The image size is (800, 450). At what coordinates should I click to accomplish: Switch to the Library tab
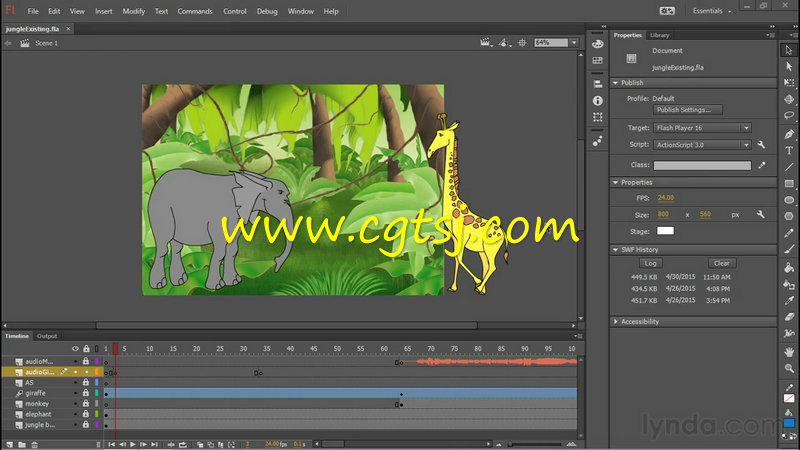(660, 35)
